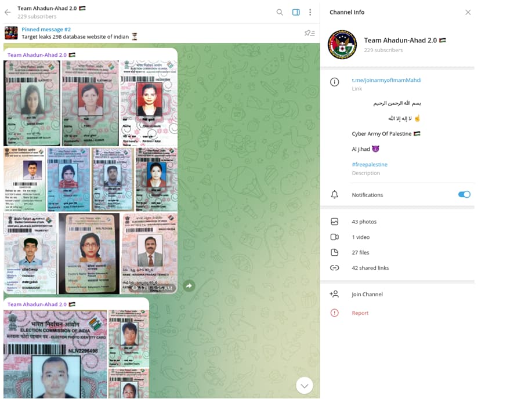Click the Report button
The image size is (532, 399).
[x=360, y=313]
